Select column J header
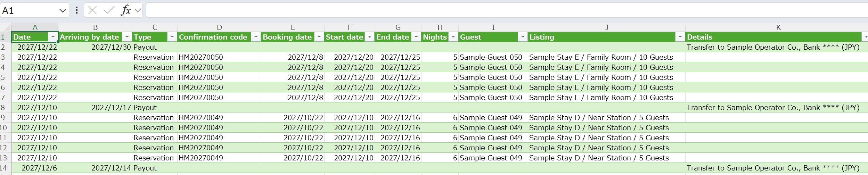This screenshot has width=868, height=175. [606, 27]
